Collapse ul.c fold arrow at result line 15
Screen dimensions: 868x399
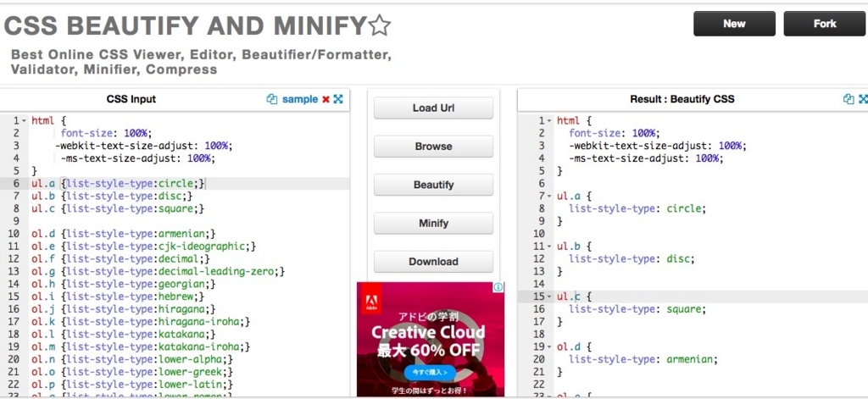point(549,296)
